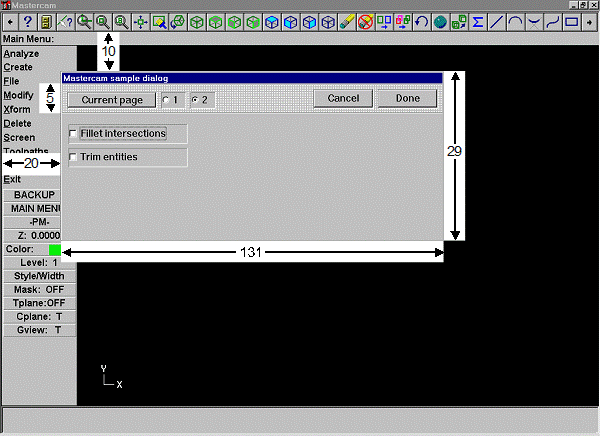Enable the Fillet intersections checkbox
600x436 pixels.
(73, 133)
